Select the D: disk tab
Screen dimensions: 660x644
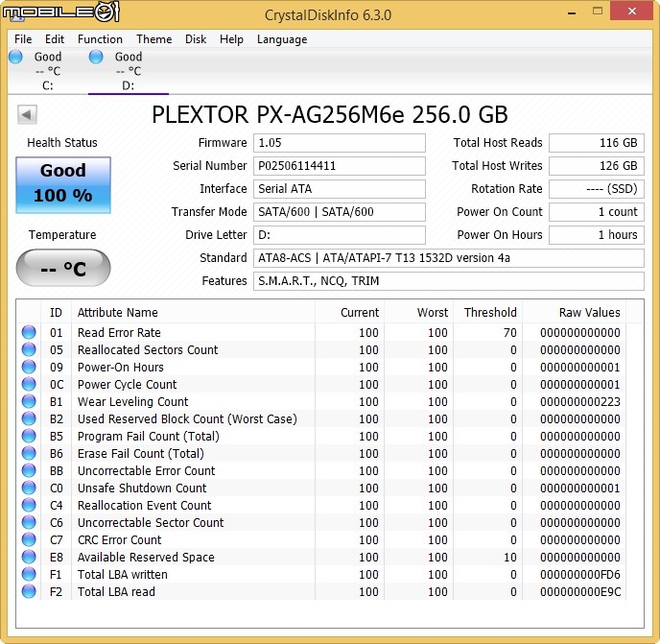click(x=129, y=71)
